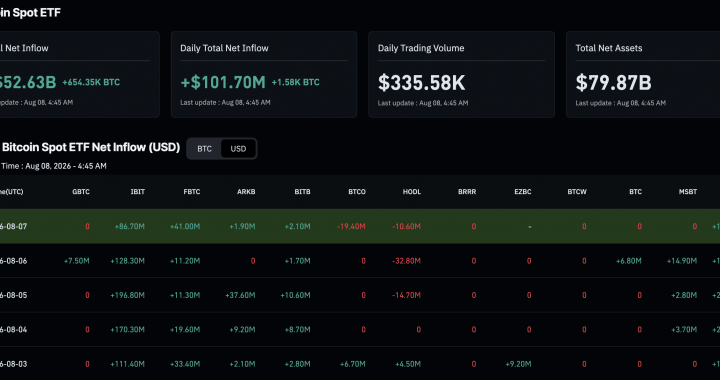Click the +128.30M IBIT cell
The width and height of the screenshot is (720, 380).
tap(128, 261)
